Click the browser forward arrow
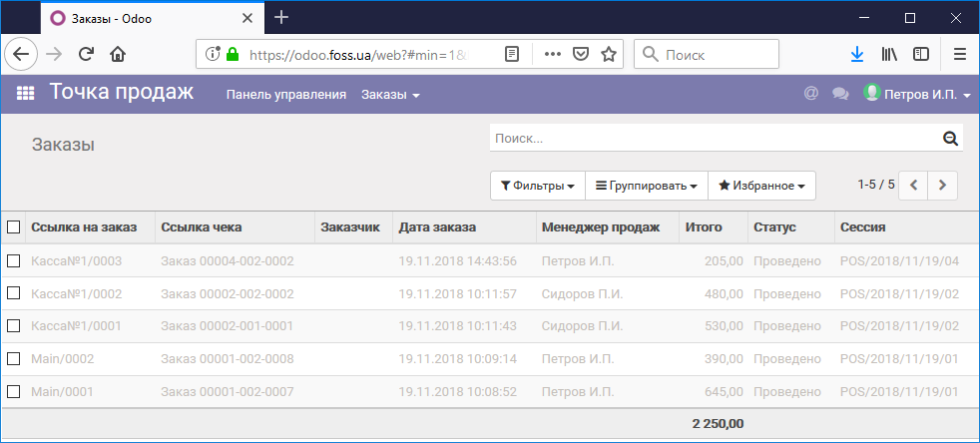 click(54, 54)
